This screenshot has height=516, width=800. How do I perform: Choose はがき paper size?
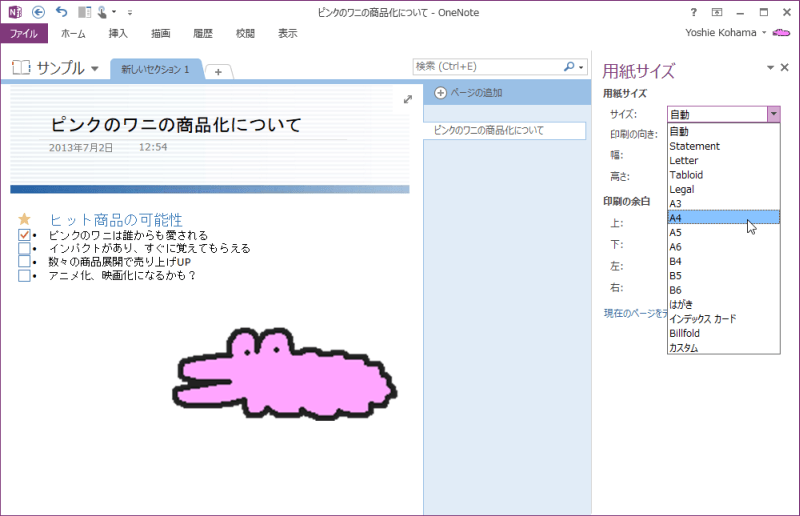[x=723, y=304]
